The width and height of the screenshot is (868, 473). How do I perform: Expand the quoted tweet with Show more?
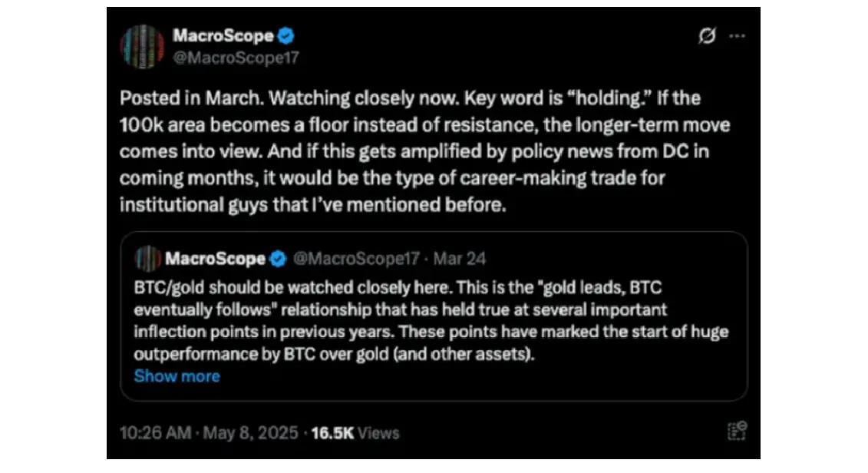[177, 376]
